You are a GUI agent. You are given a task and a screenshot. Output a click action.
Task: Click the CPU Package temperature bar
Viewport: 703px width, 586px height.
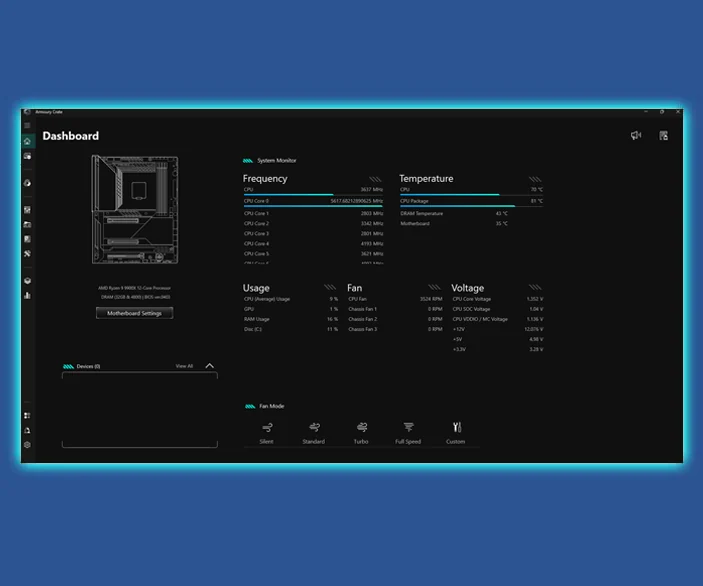471,206
